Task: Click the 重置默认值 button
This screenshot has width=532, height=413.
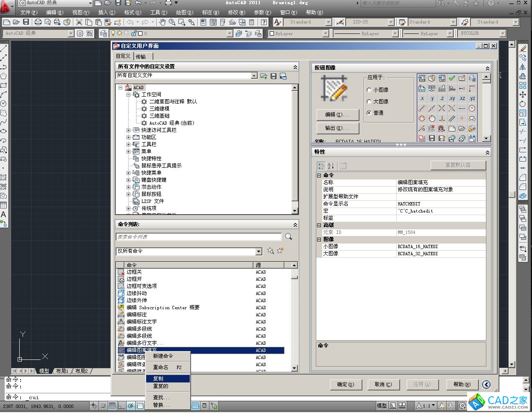Action: coord(458,165)
